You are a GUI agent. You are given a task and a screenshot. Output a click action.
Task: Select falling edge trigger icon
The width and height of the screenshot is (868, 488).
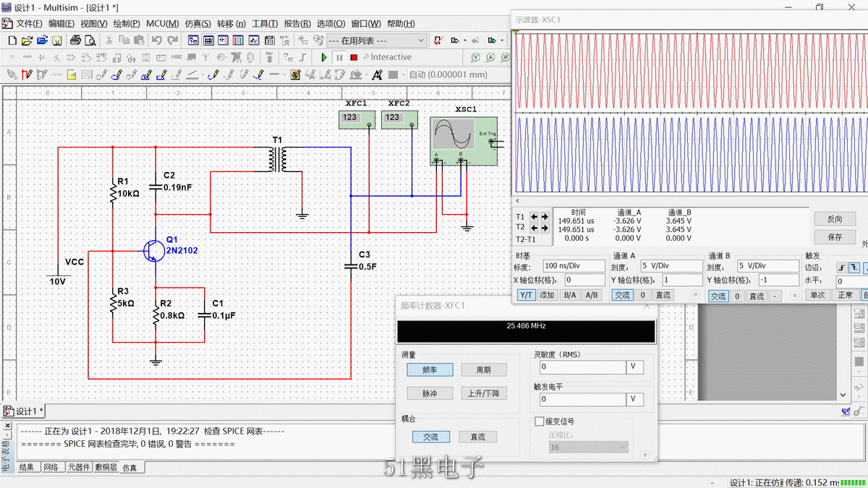tap(855, 267)
